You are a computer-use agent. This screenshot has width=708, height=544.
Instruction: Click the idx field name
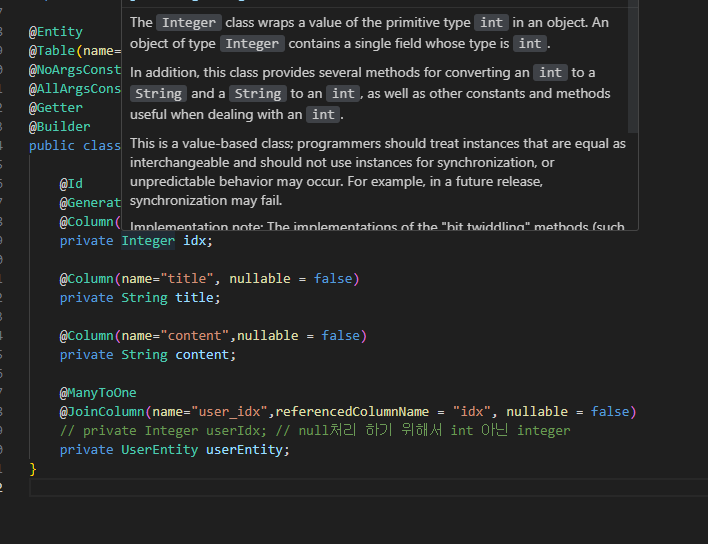pos(195,241)
